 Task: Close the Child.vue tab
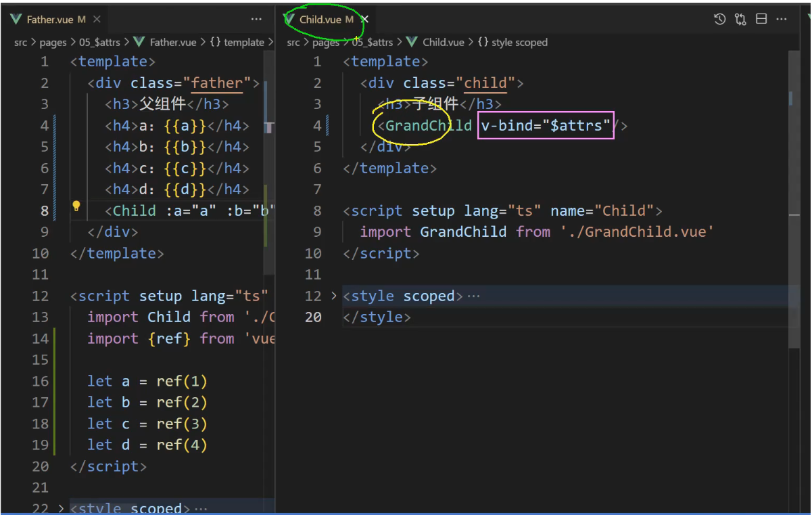point(364,20)
